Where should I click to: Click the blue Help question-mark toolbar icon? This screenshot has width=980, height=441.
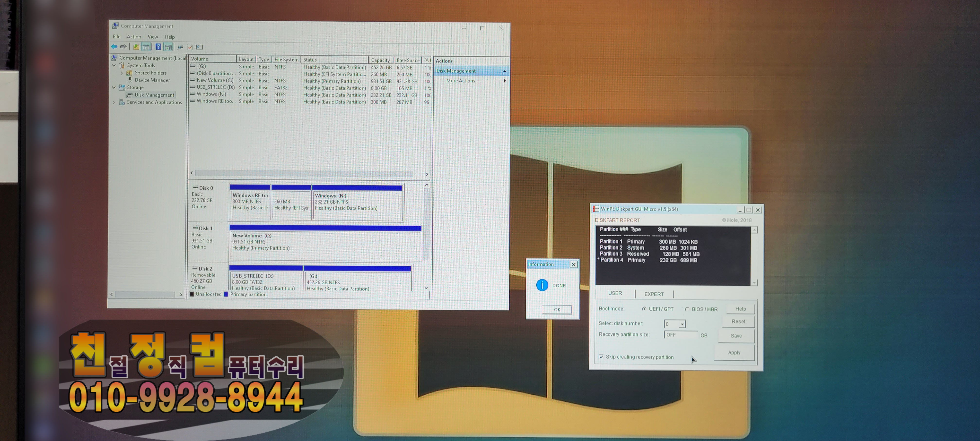[158, 47]
